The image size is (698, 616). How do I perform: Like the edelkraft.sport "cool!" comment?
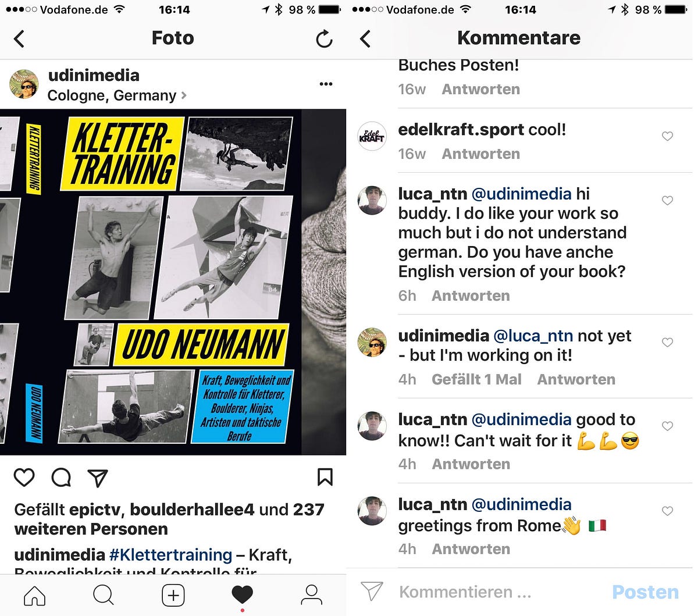(667, 136)
